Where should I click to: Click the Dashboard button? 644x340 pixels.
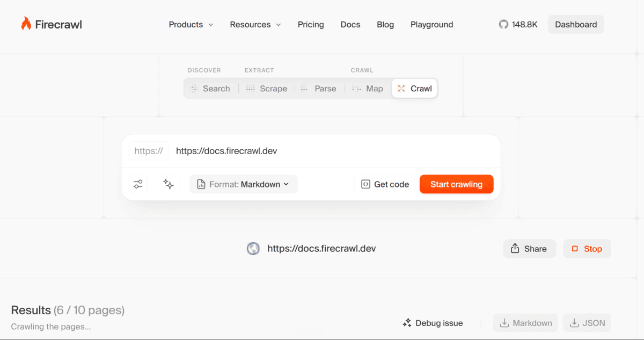[576, 24]
